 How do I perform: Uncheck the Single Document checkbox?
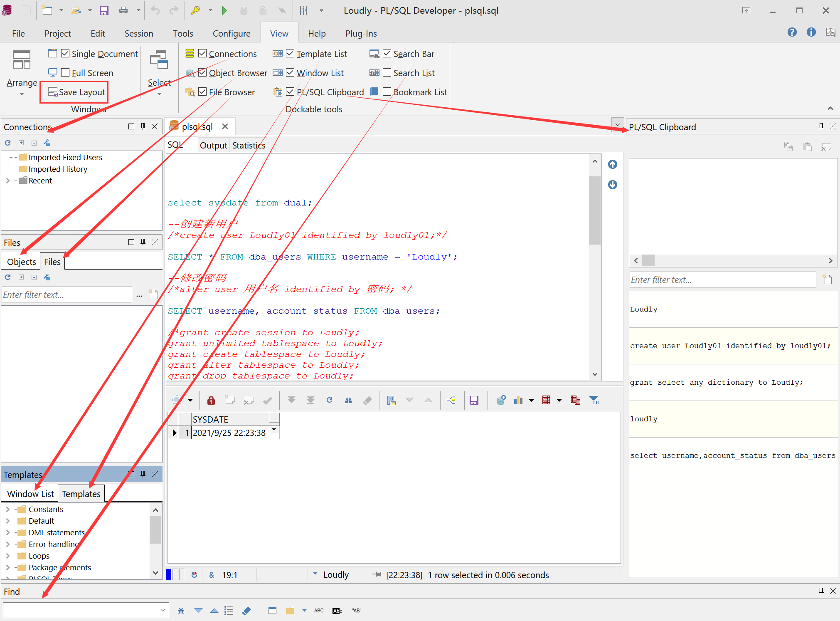click(x=65, y=53)
